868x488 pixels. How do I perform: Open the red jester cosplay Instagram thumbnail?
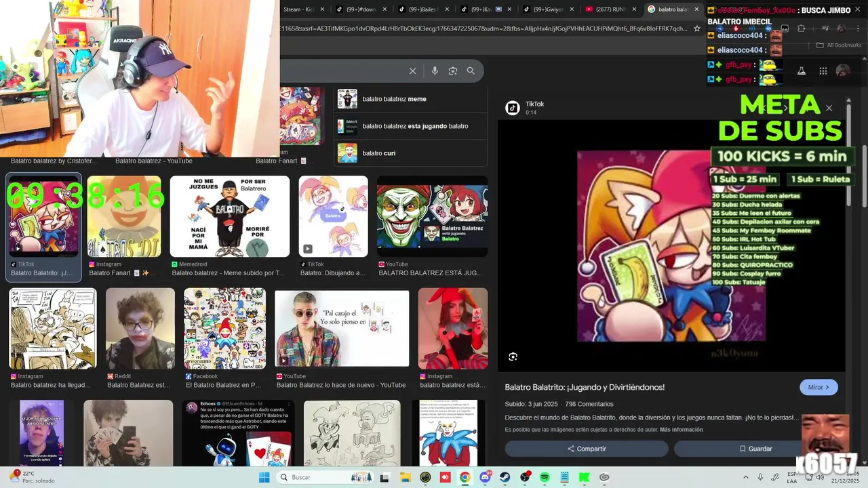[452, 329]
